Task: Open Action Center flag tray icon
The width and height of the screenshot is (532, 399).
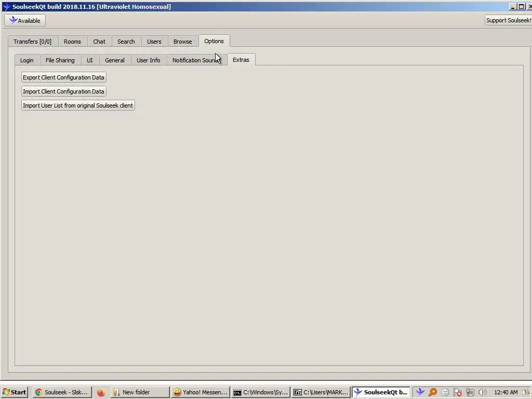Action: pos(457,392)
